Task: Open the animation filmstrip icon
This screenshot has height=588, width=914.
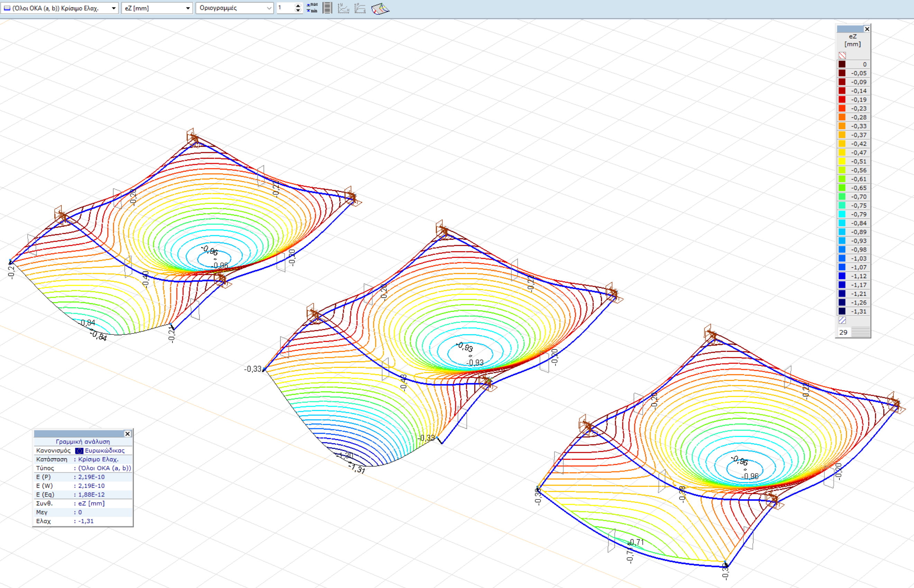Action: coord(327,8)
